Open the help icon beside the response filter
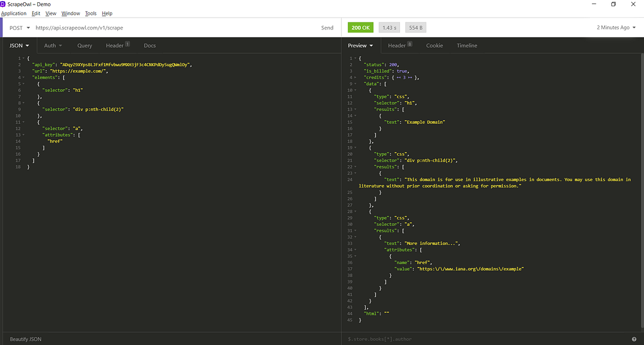 click(x=634, y=339)
